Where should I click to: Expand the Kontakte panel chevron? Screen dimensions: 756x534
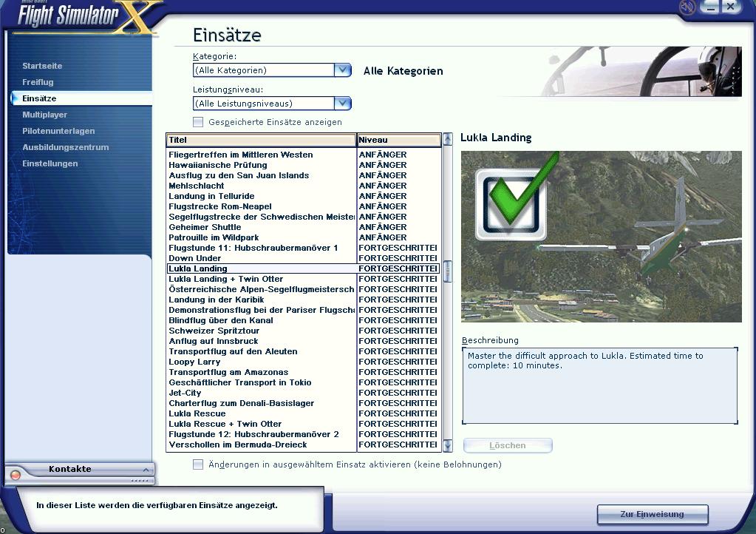pos(146,470)
